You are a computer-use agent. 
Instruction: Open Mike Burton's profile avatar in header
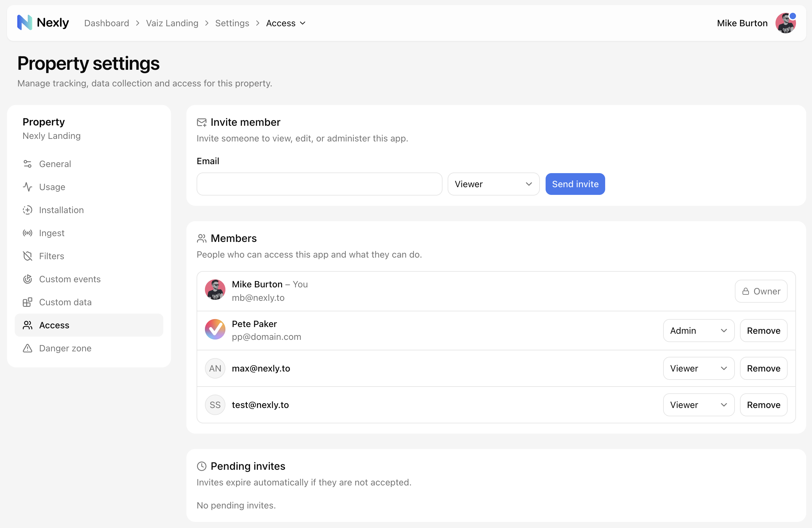(x=786, y=23)
